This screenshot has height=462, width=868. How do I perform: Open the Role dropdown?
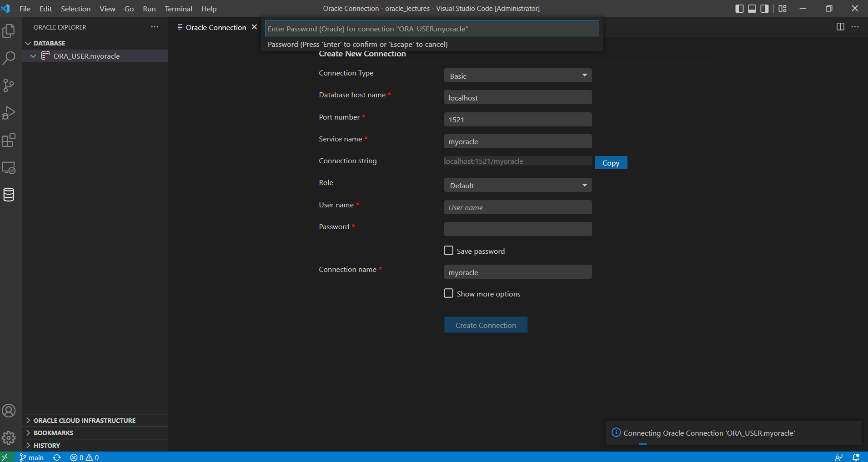[x=518, y=185]
